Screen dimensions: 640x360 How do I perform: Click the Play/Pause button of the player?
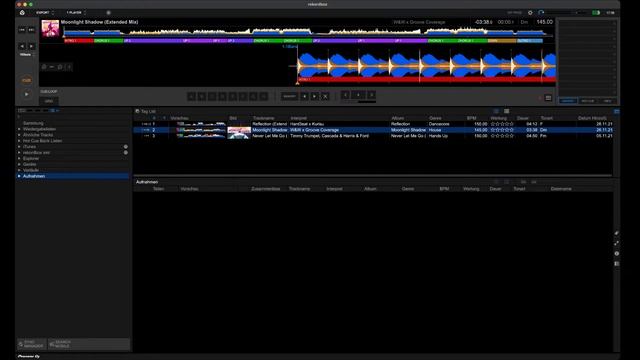(x=27, y=94)
